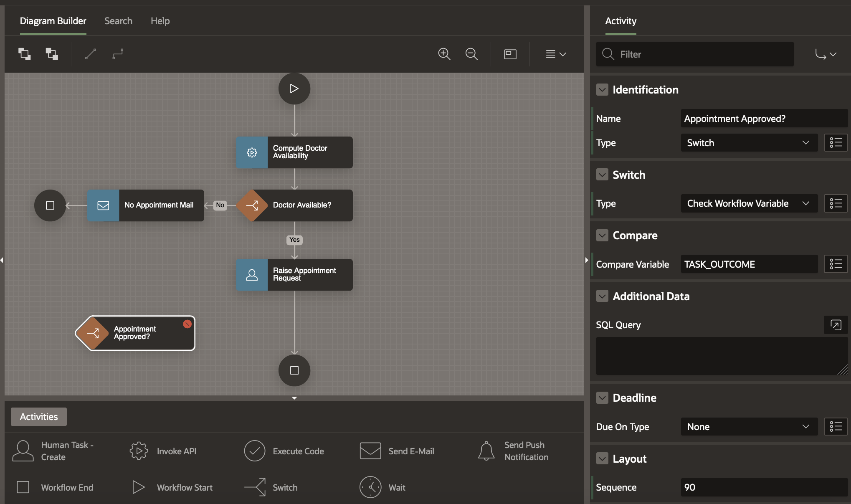Open the Switch Type Check Workflow Variable dropdown
This screenshot has height=504, width=851.
point(749,203)
